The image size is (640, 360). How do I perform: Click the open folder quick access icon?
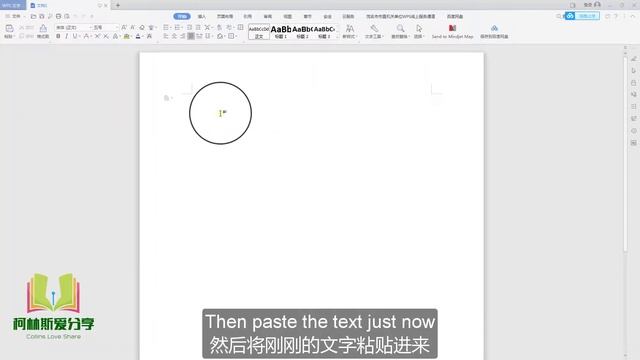click(x=33, y=16)
